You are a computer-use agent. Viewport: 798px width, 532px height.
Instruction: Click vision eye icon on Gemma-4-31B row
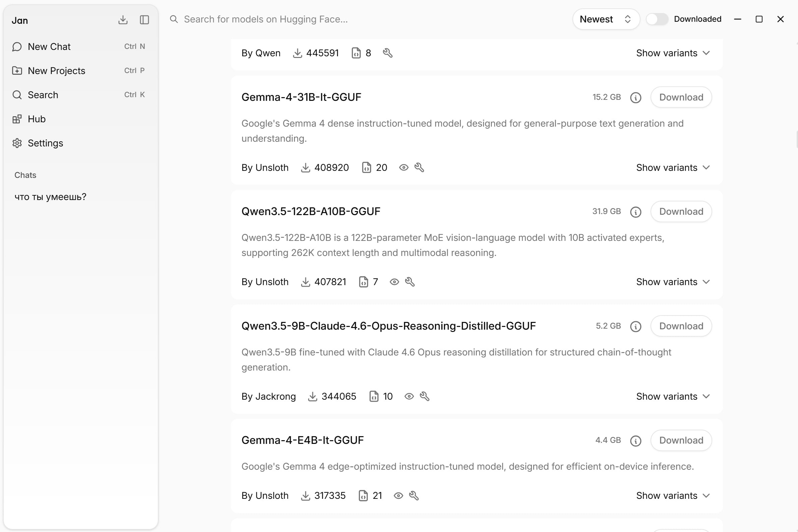pos(404,168)
